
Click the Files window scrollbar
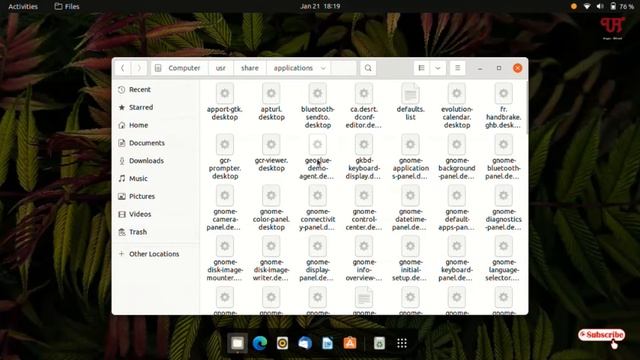527,107
